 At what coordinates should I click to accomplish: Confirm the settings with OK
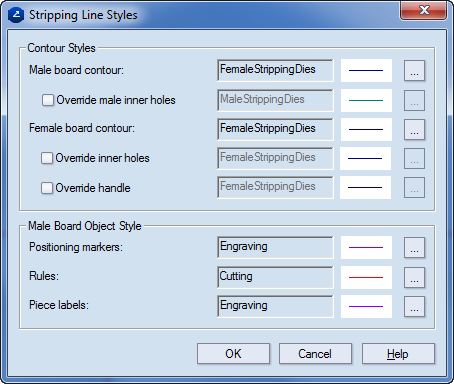pyautogui.click(x=233, y=354)
